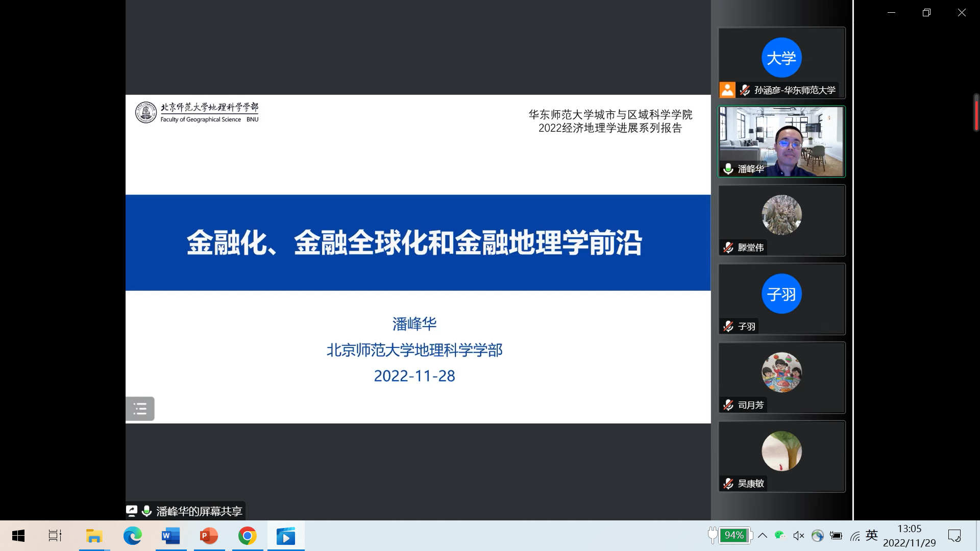Click the participant list scrollbar handle
The image size is (980, 551).
coord(976,113)
